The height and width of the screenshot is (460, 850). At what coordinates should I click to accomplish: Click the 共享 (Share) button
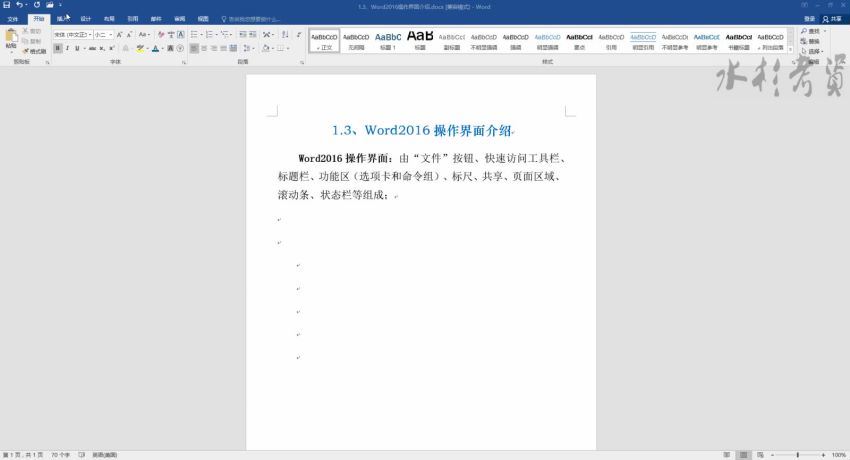click(832, 19)
